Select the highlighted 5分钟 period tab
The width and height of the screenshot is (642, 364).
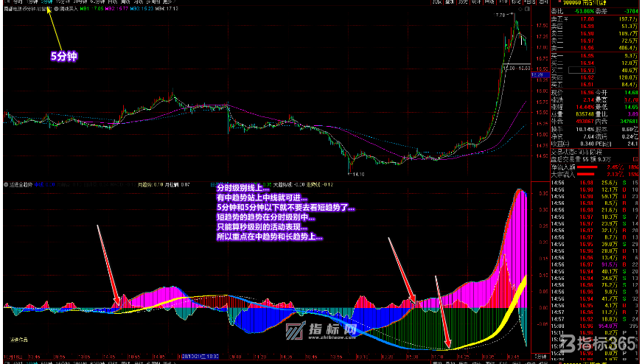click(46, 2)
